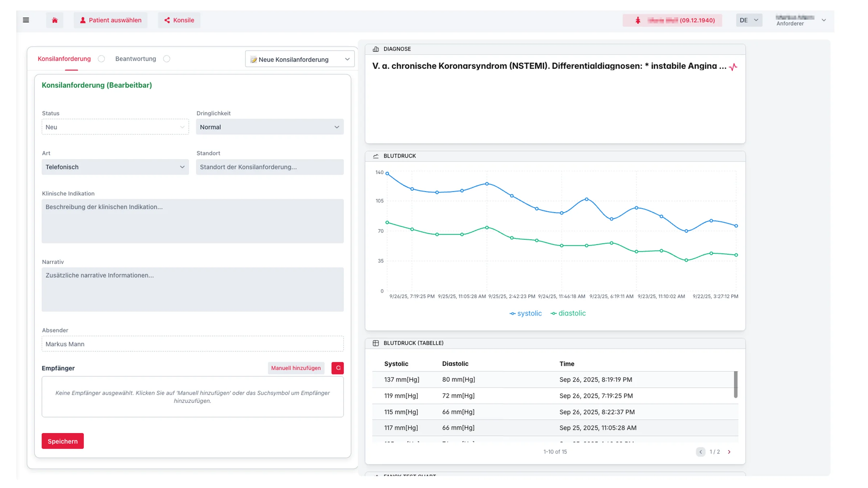The width and height of the screenshot is (868, 488).
Task: Click the Time column header
Action: pos(567,364)
